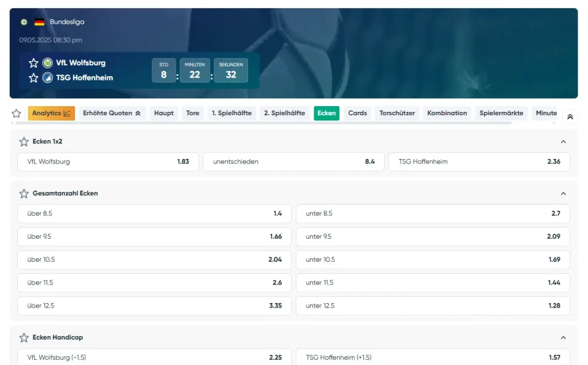This screenshot has height=365, width=588.
Task: Select TSG Hoffenheim (+1.5) handicap 1.57
Action: point(433,357)
